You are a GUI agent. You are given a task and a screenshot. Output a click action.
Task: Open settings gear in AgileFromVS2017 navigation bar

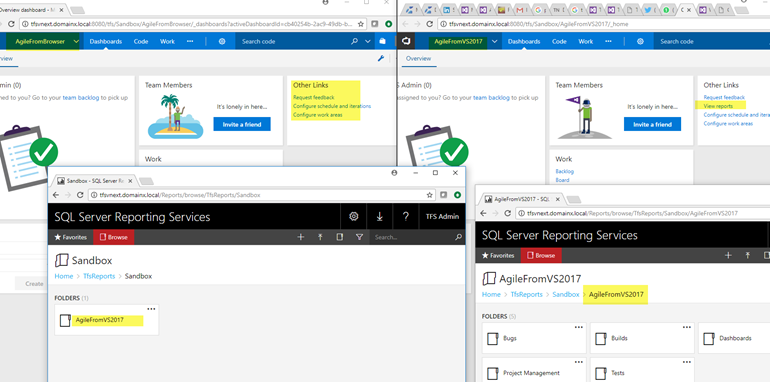640,42
